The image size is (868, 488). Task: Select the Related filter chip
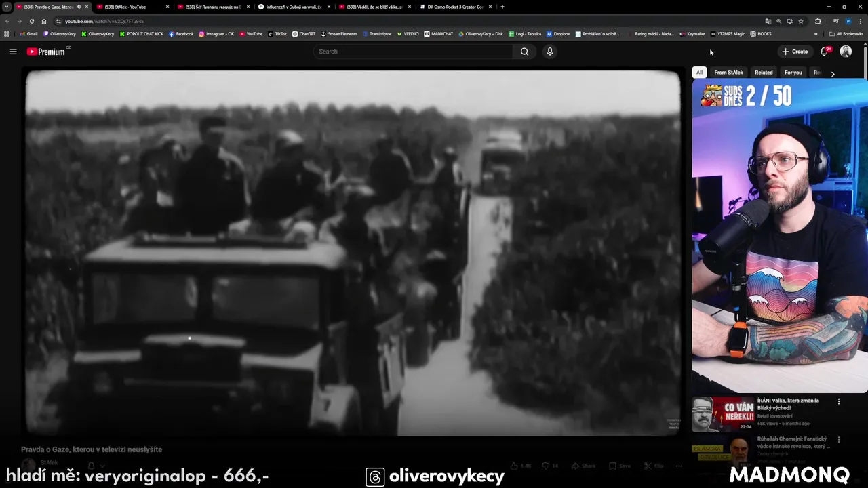(x=764, y=73)
